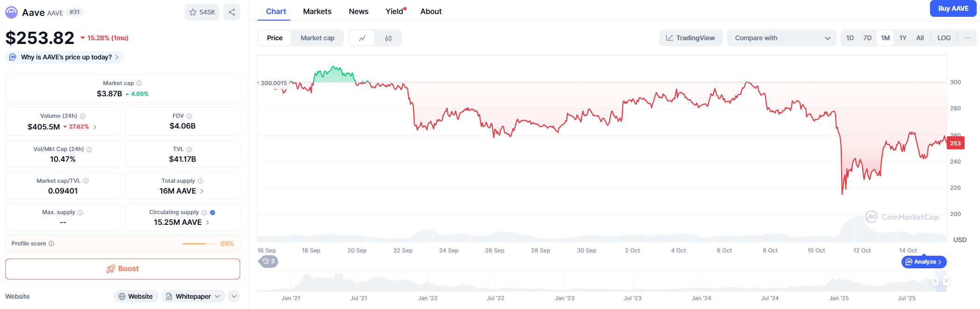The image size is (980, 309).
Task: Click the Profile score progress bar
Action: 199,244
